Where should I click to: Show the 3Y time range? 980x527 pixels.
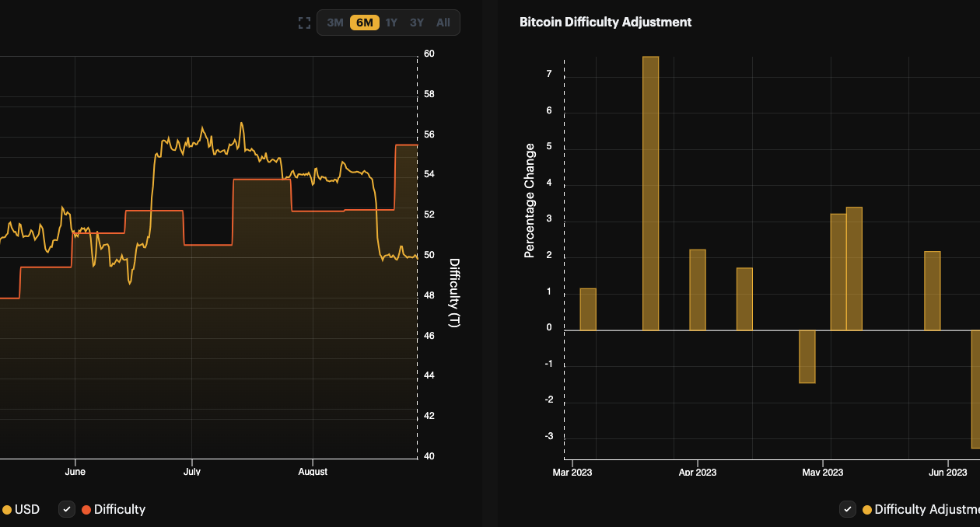(417, 23)
